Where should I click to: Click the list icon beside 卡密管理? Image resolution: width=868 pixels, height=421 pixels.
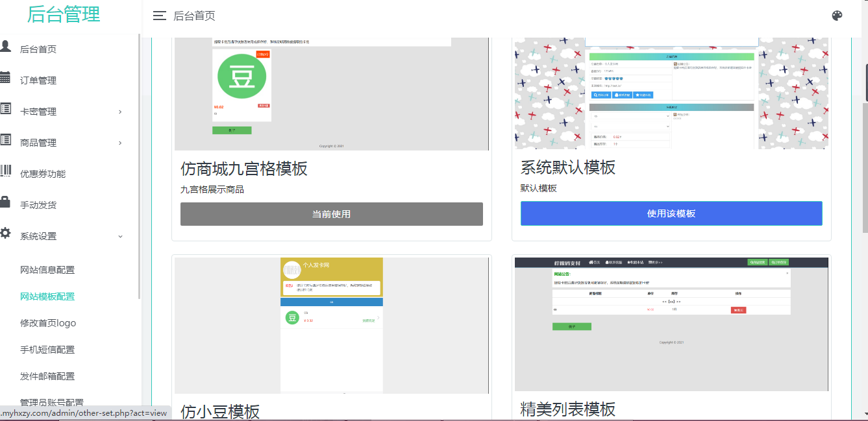(5, 108)
